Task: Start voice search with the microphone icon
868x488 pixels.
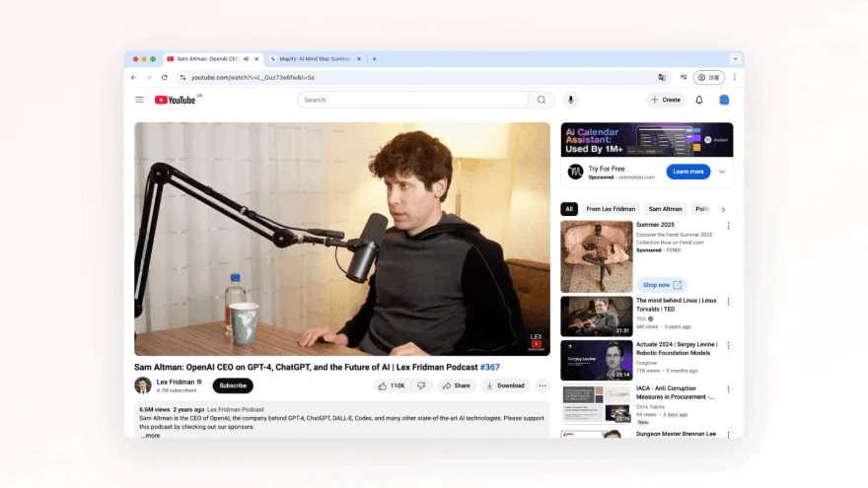Action: (x=570, y=100)
